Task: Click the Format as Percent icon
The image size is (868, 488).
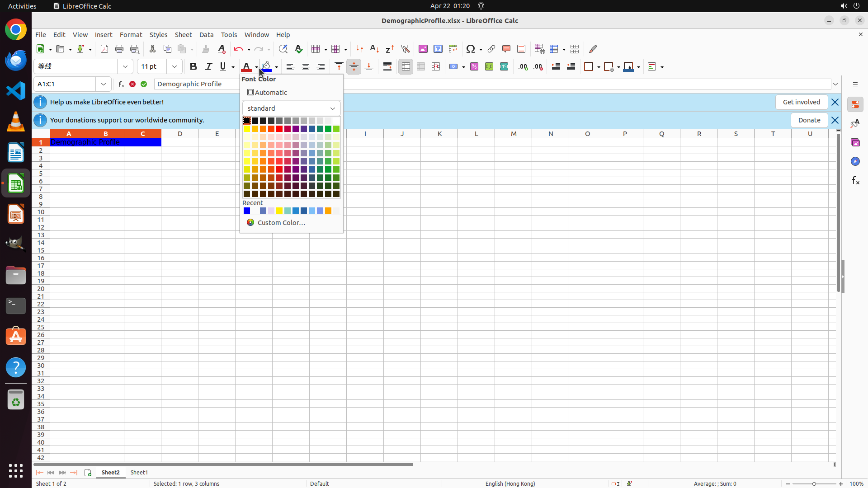Action: pos(474,67)
